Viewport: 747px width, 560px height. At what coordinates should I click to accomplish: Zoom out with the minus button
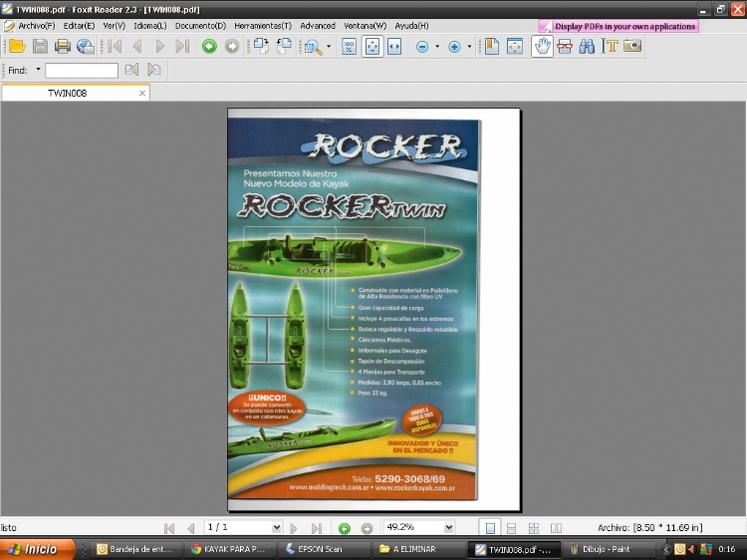pyautogui.click(x=422, y=47)
